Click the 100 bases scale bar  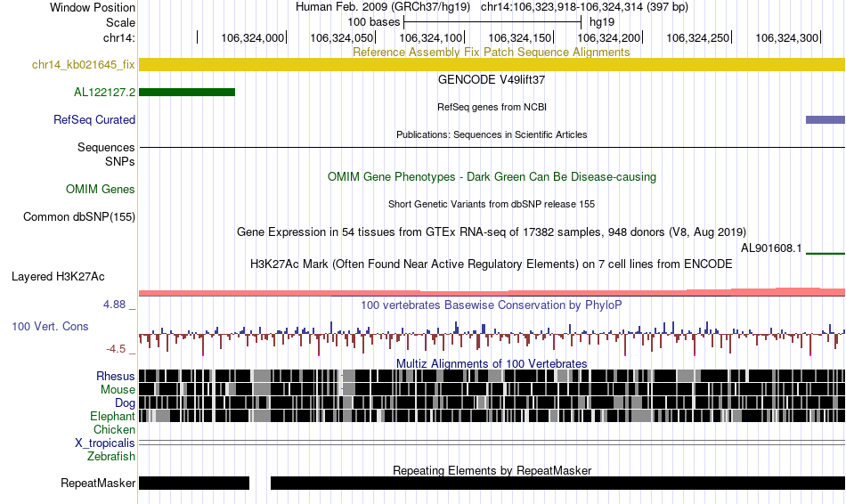[x=492, y=22]
